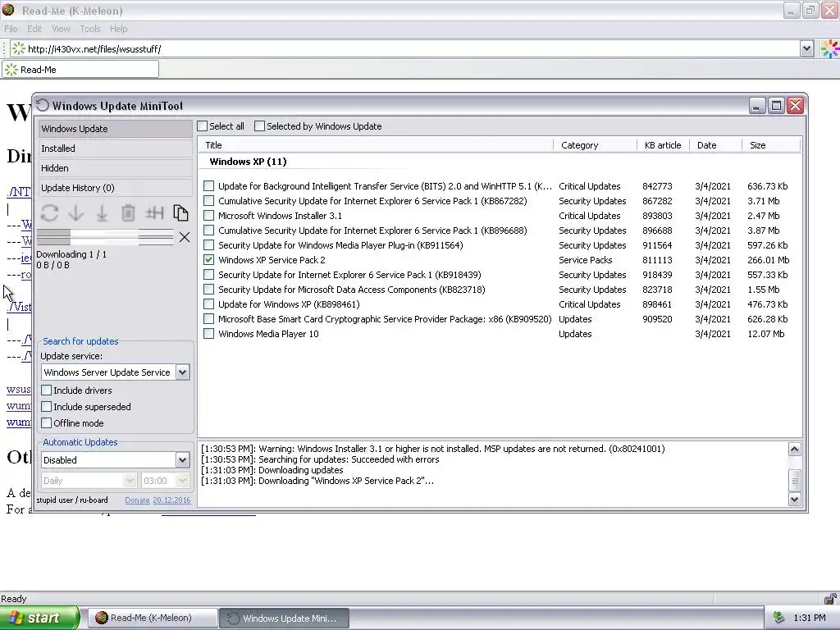Click the log scrollbar down arrow

point(794,499)
